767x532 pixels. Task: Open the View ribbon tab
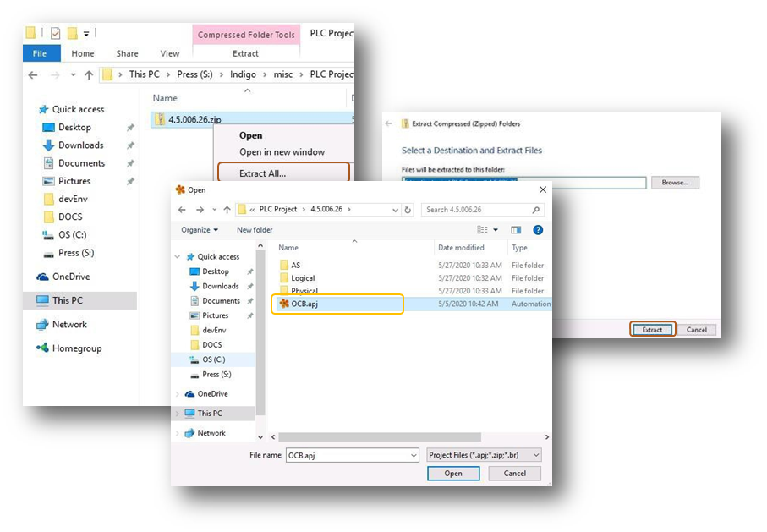tap(170, 53)
